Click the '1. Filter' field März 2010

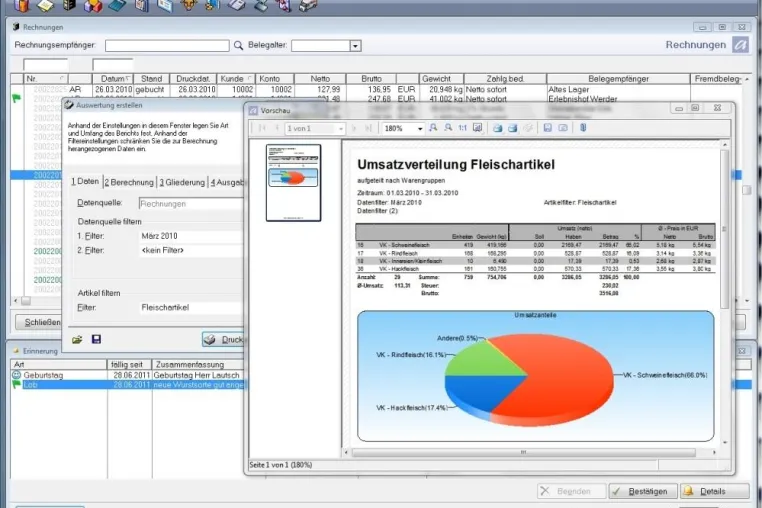191,236
